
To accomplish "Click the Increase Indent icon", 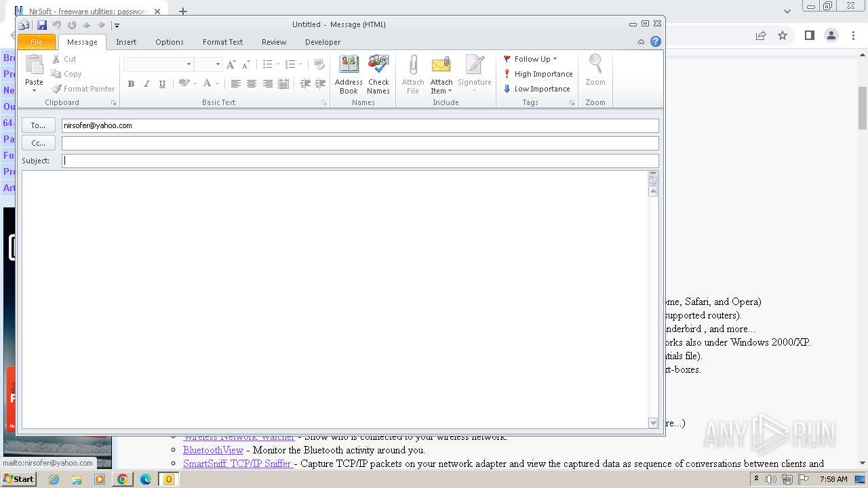I will [321, 84].
